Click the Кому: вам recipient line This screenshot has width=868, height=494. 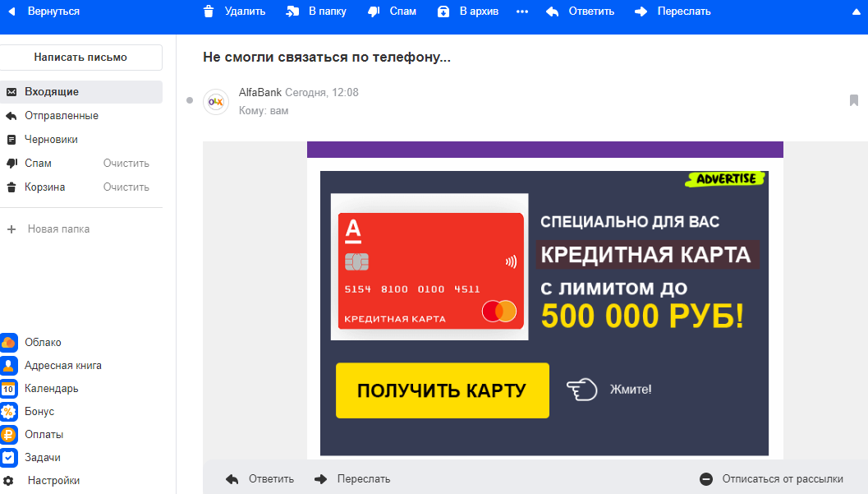pyautogui.click(x=264, y=111)
